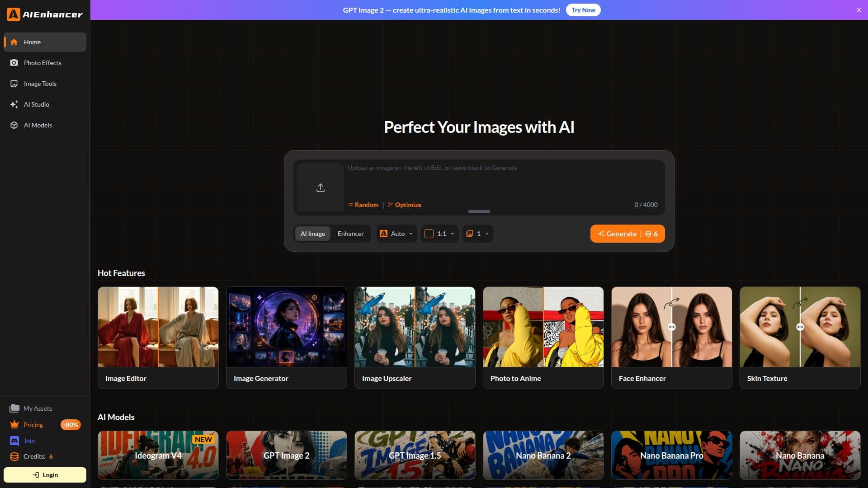868x488 pixels.
Task: Click the Pricing crown icon
Action: (14, 425)
